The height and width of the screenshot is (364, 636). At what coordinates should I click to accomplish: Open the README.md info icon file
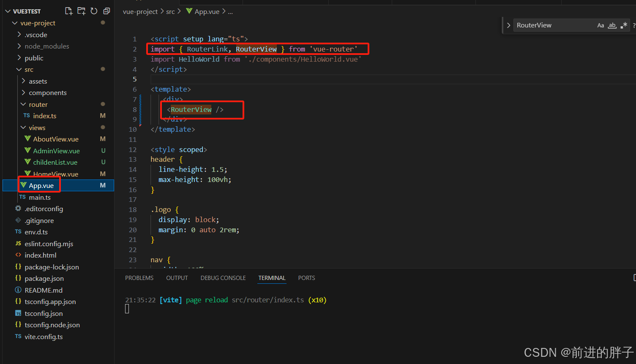(x=18, y=290)
